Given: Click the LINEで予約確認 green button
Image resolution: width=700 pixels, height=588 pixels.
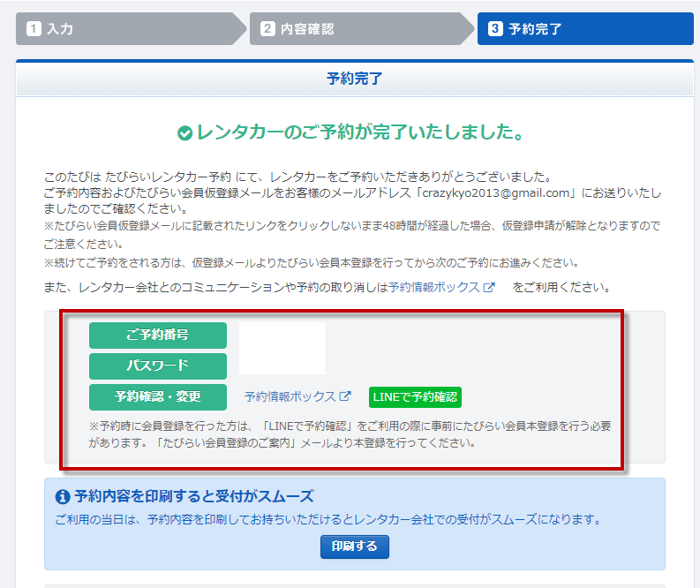Looking at the screenshot, I should pos(415,397).
